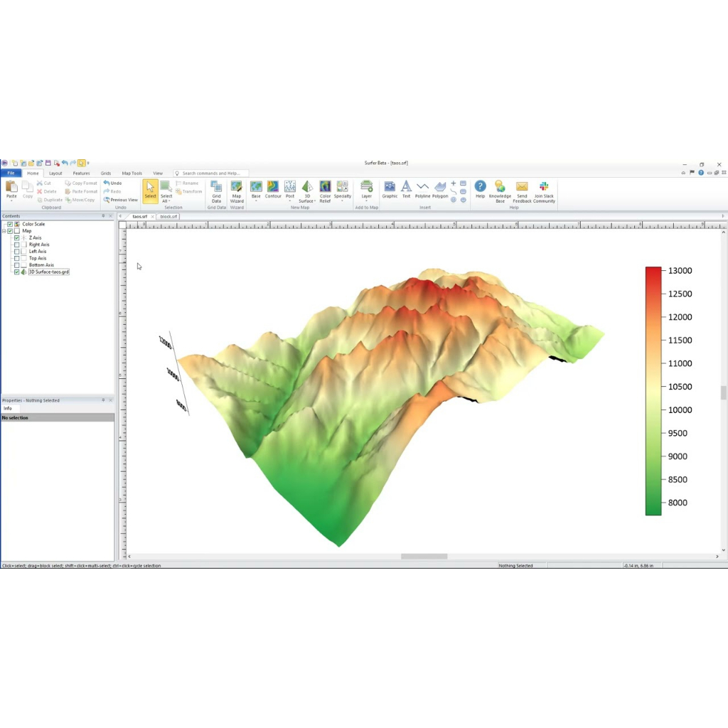
Task: Open the Base map dropdown
Action: tap(256, 199)
